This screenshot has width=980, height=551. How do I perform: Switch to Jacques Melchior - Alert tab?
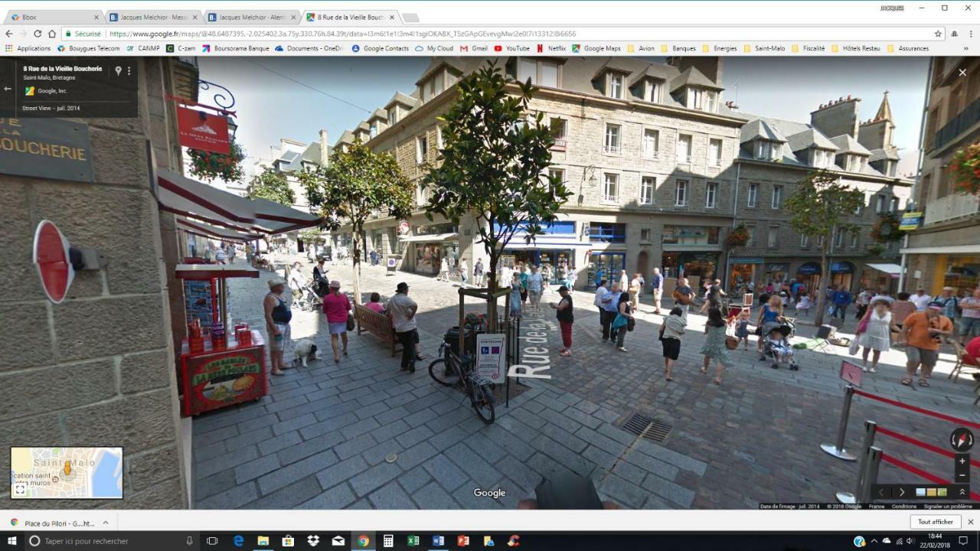(251, 17)
